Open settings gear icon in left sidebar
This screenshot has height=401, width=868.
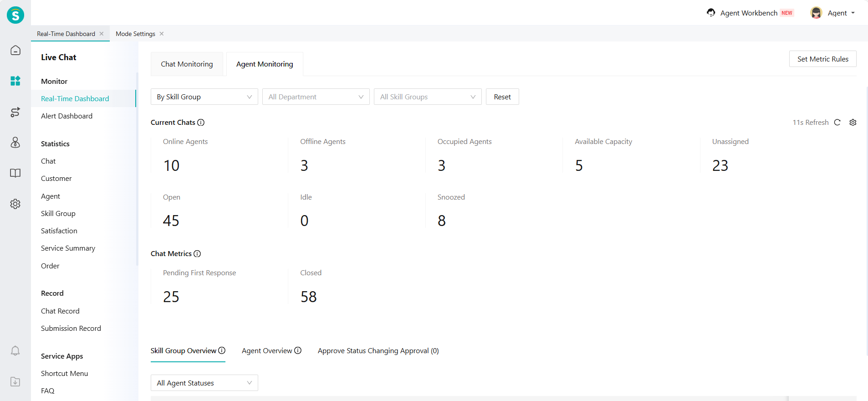click(x=15, y=204)
